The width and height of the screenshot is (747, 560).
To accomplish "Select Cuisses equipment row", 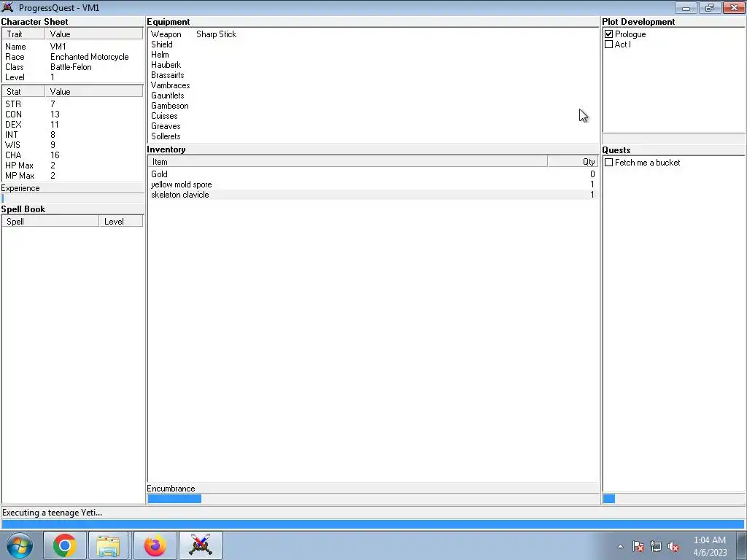I will pos(373,116).
